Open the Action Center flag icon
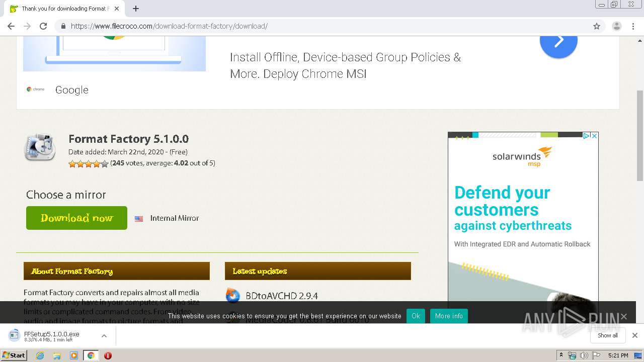644x362 pixels. (596, 355)
